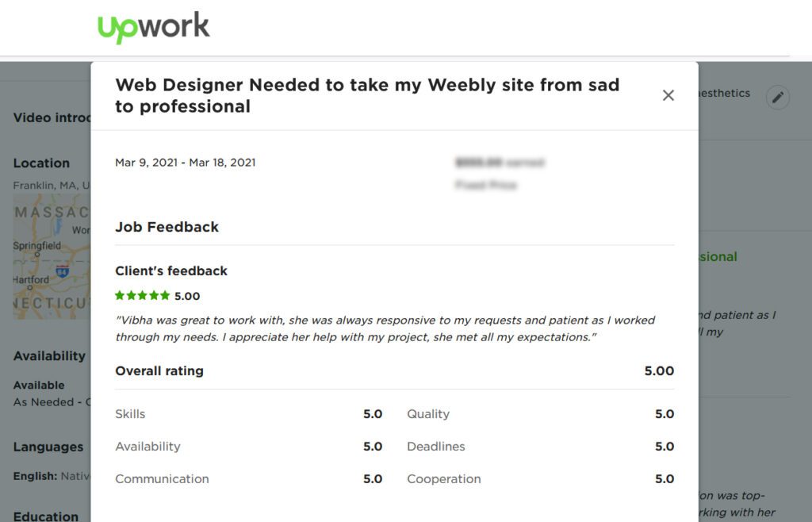Click the green five-star rating
This screenshot has height=522, width=812.
143,296
